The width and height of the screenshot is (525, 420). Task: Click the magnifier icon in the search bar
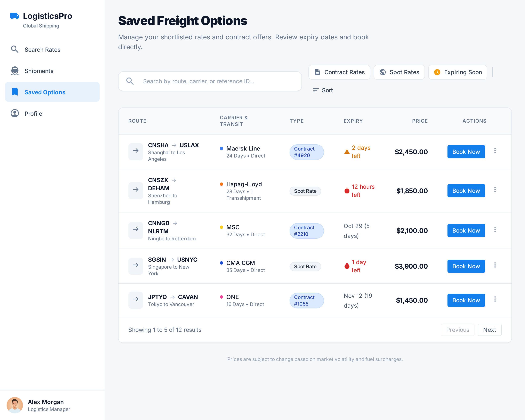(x=130, y=81)
